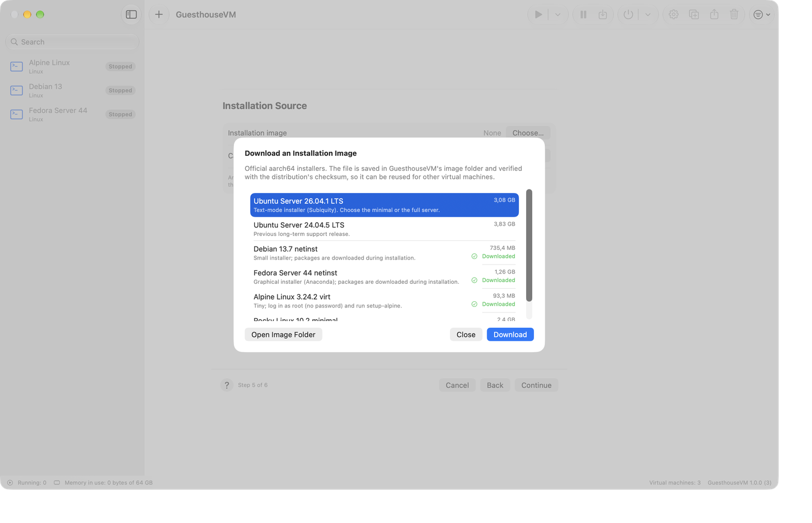This screenshot has height=523, width=812.
Task: Click the trash toolbar icon
Action: click(x=734, y=15)
